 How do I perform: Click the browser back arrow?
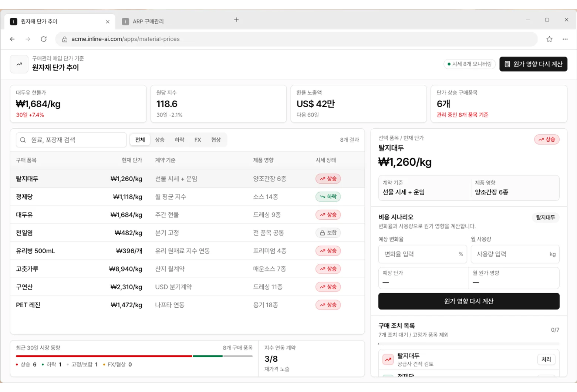[x=12, y=39]
